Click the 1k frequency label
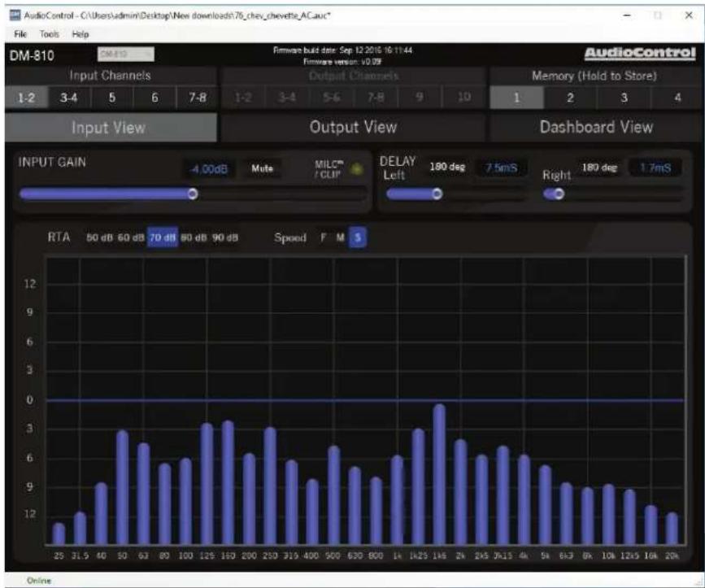The width and height of the screenshot is (705, 588). pos(398,556)
